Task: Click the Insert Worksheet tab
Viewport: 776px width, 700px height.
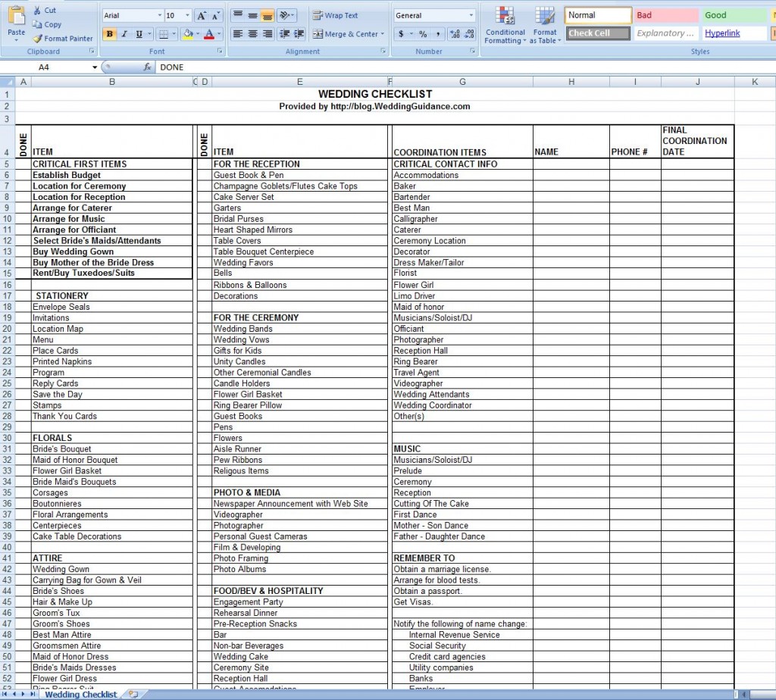Action: [132, 694]
